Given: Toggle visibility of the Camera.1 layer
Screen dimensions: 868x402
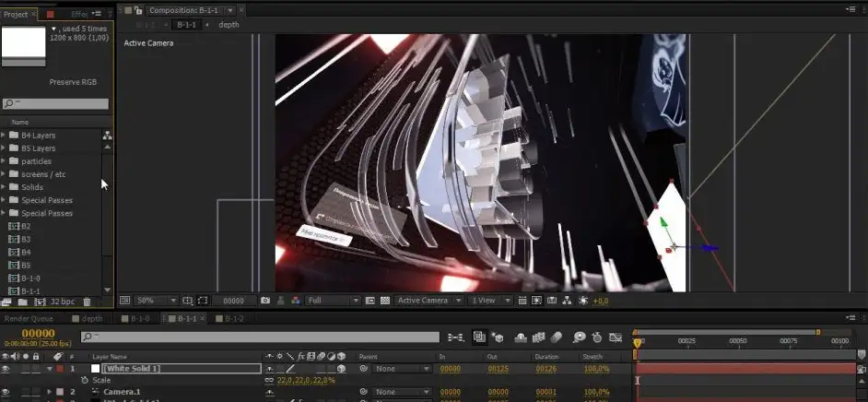Looking at the screenshot, I should point(6,392).
